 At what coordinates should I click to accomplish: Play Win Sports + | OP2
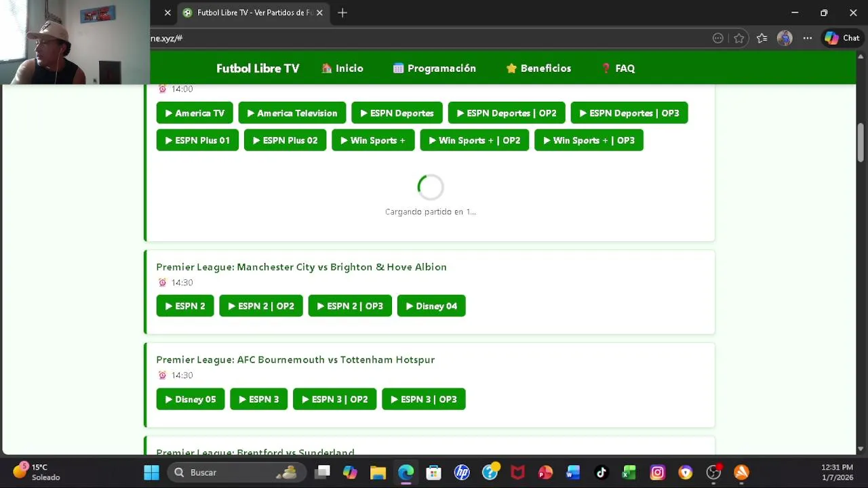[x=475, y=140]
